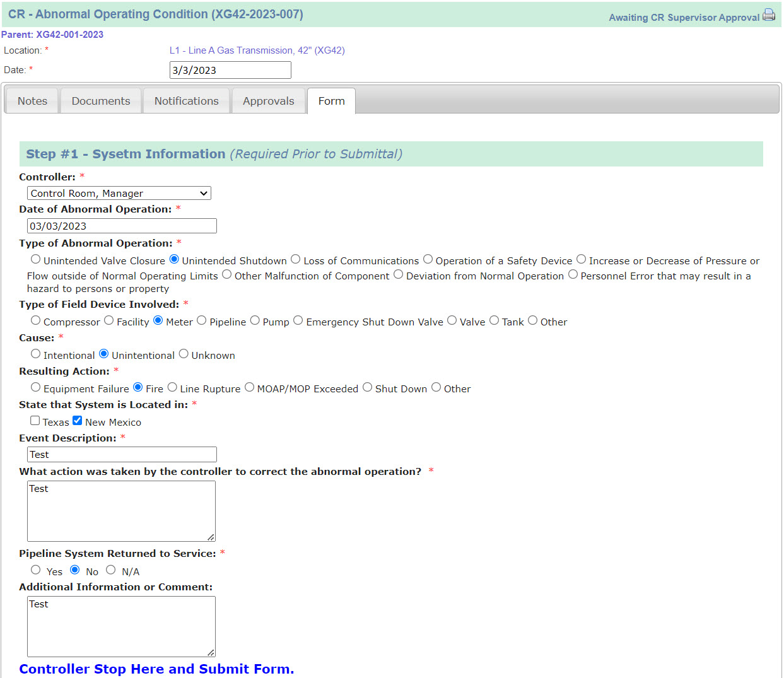Select Yes for returned to service
This screenshot has height=678, width=784.
(36, 570)
